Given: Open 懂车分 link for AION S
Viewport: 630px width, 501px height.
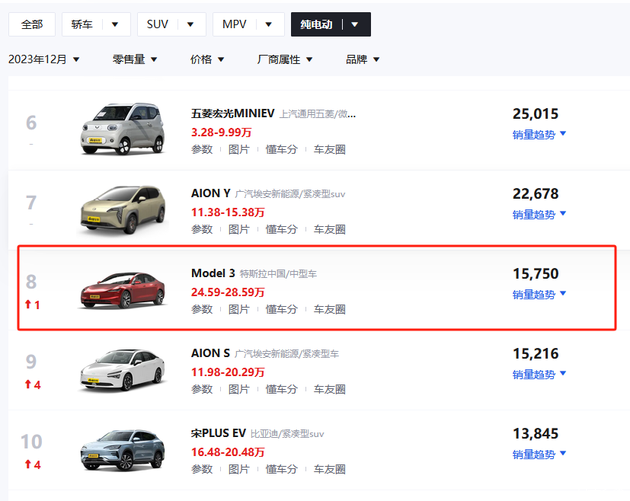Looking at the screenshot, I should tap(282, 389).
